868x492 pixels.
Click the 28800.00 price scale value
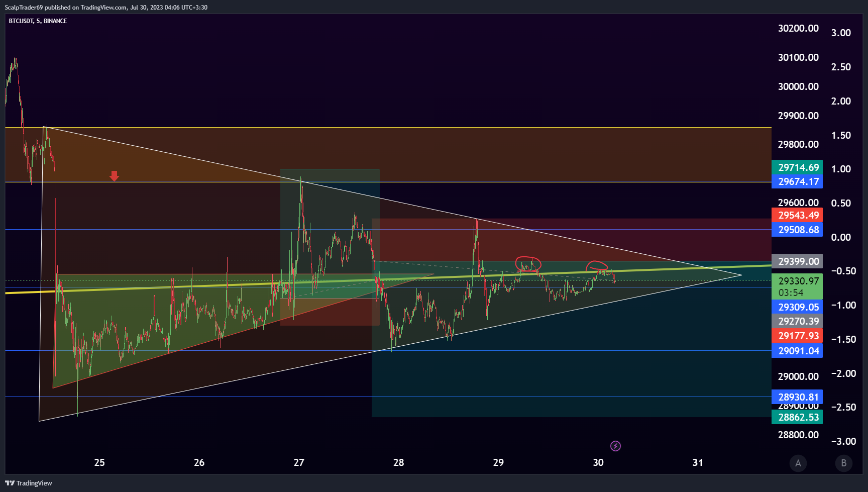(798, 435)
